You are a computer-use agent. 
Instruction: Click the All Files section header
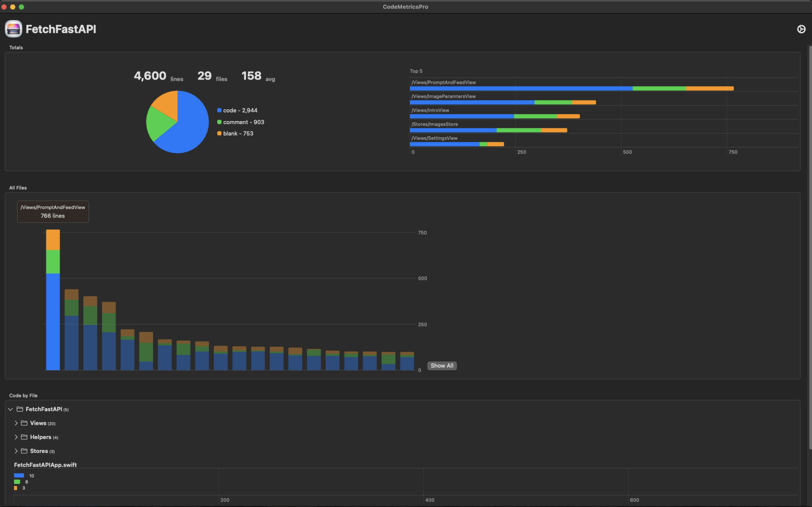pyautogui.click(x=18, y=188)
